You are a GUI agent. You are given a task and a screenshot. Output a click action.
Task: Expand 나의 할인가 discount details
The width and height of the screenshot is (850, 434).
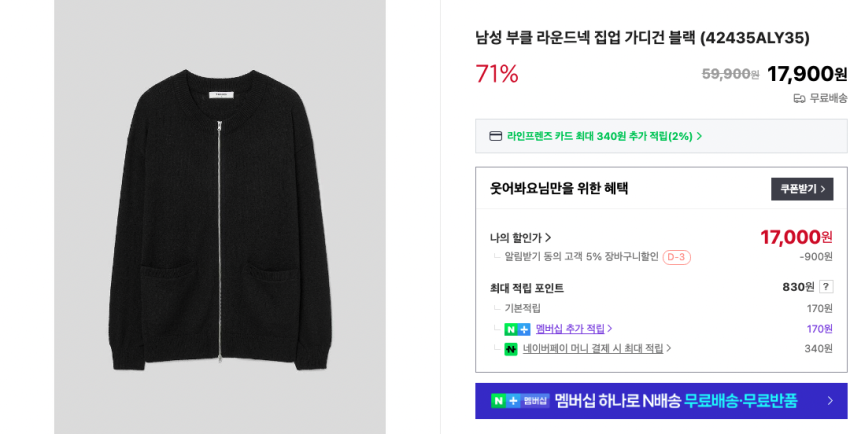(521, 238)
